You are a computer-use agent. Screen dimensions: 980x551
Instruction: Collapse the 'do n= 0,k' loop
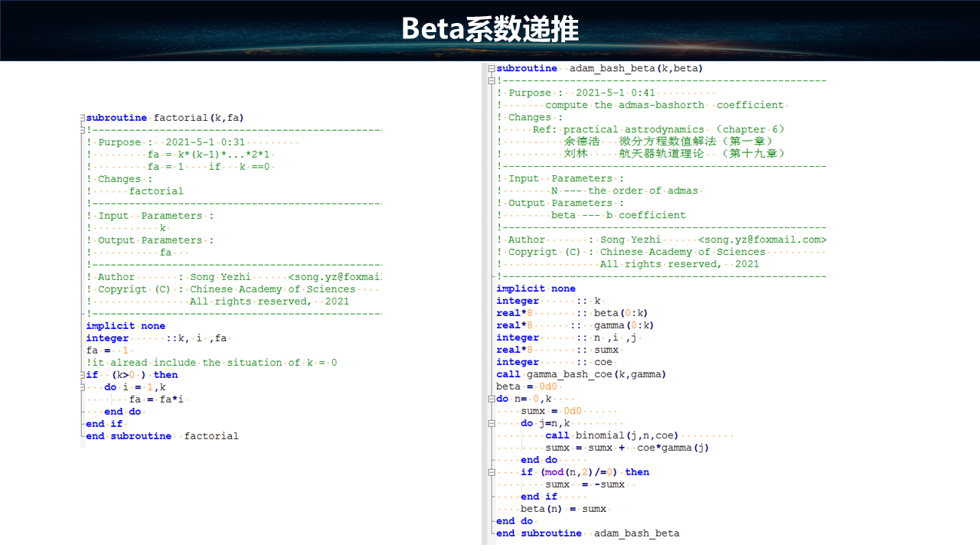tap(493, 399)
